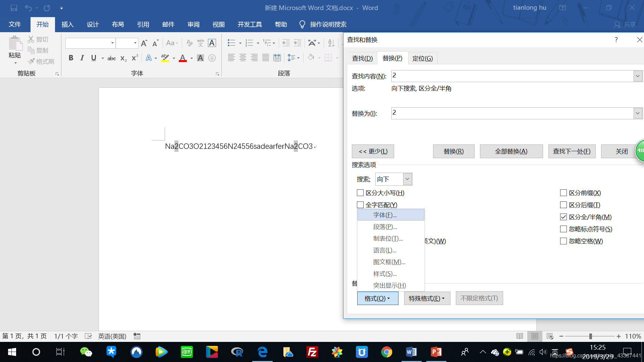Enable the 区分大小写 checkbox
644x362 pixels.
[360, 193]
